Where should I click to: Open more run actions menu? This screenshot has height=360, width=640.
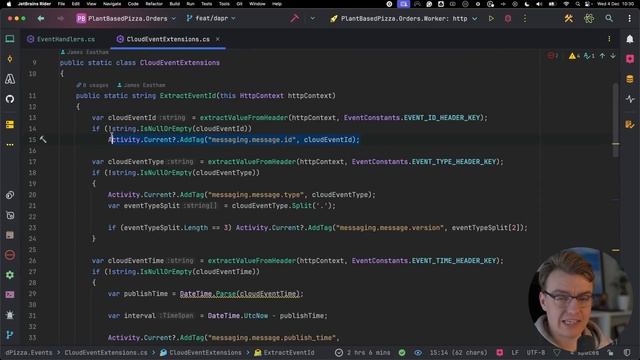pyautogui.click(x=525, y=18)
